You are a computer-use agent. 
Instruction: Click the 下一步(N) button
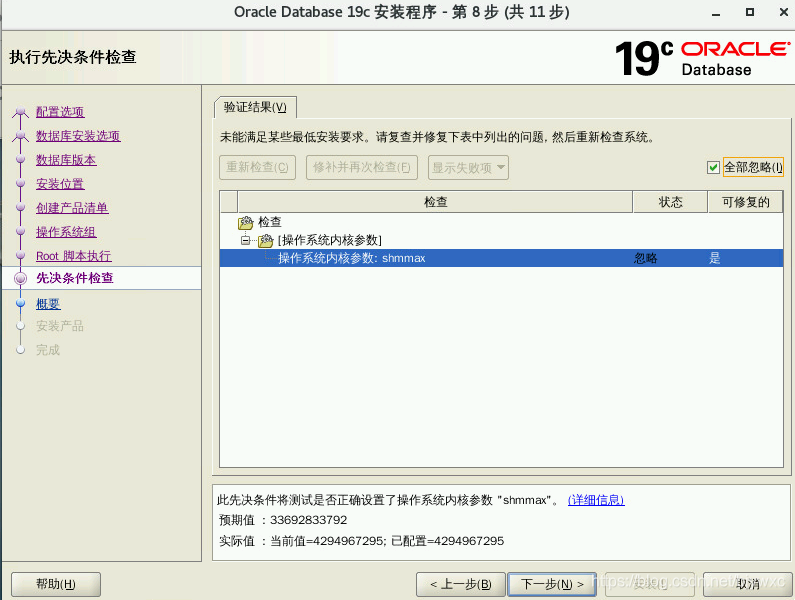point(552,585)
